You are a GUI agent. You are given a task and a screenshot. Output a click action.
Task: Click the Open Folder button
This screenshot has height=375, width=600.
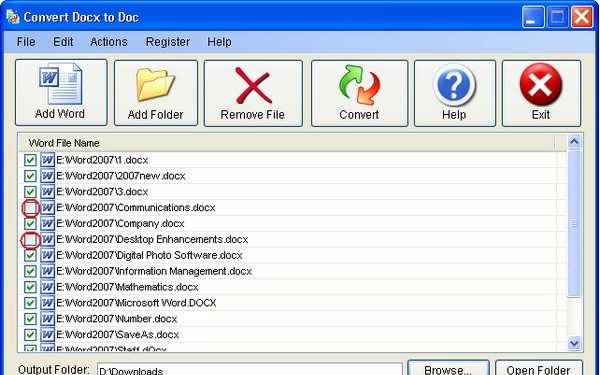pos(539,368)
